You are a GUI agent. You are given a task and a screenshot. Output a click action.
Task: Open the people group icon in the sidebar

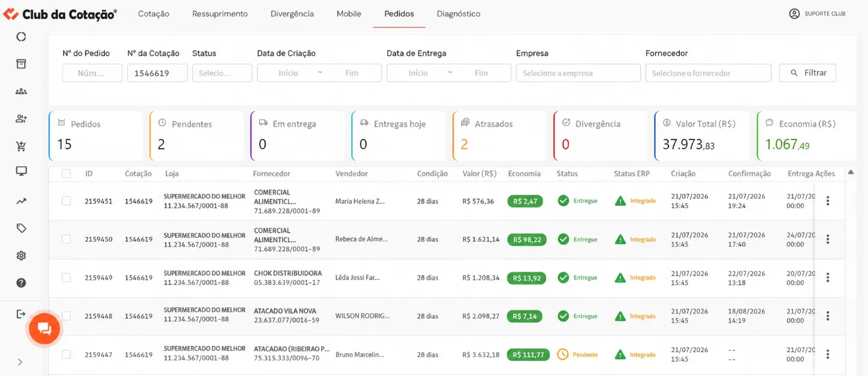coord(21,92)
